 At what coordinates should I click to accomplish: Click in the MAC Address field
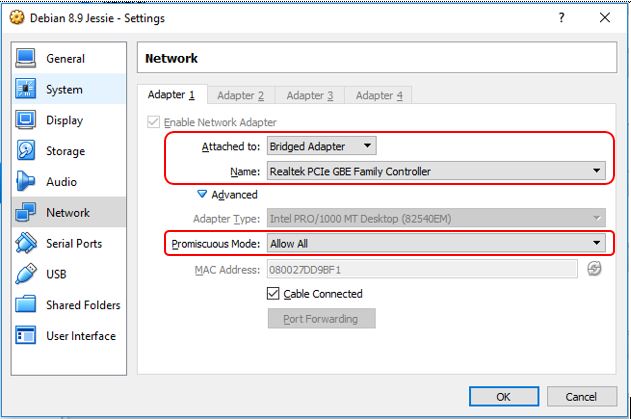(421, 268)
